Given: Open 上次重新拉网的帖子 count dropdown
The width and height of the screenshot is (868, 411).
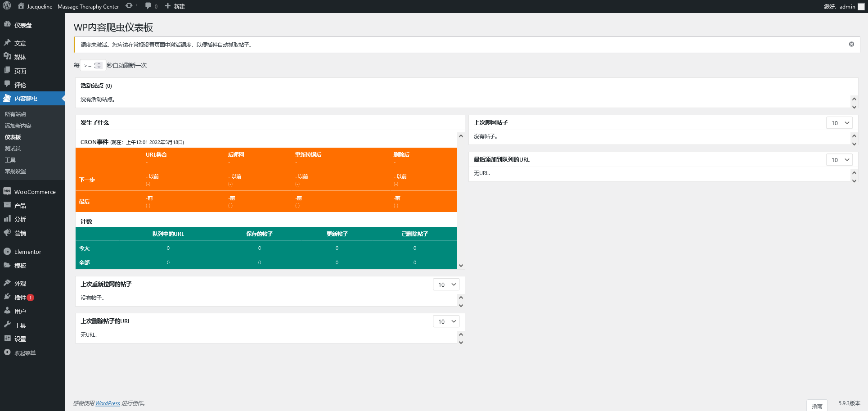Looking at the screenshot, I should (x=446, y=285).
